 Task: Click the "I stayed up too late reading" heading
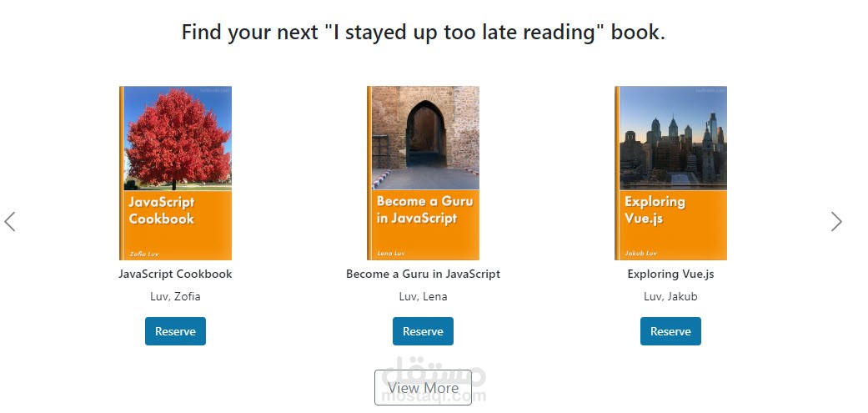(x=423, y=33)
